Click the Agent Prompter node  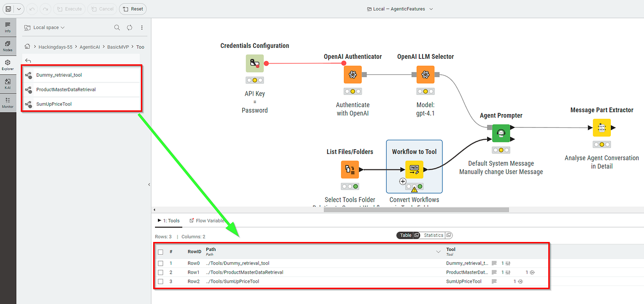[501, 133]
